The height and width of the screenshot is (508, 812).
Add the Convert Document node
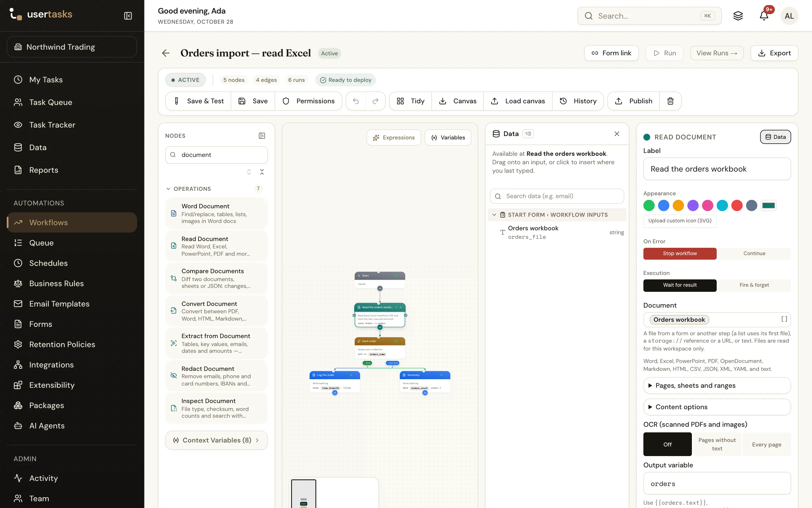pos(217,311)
